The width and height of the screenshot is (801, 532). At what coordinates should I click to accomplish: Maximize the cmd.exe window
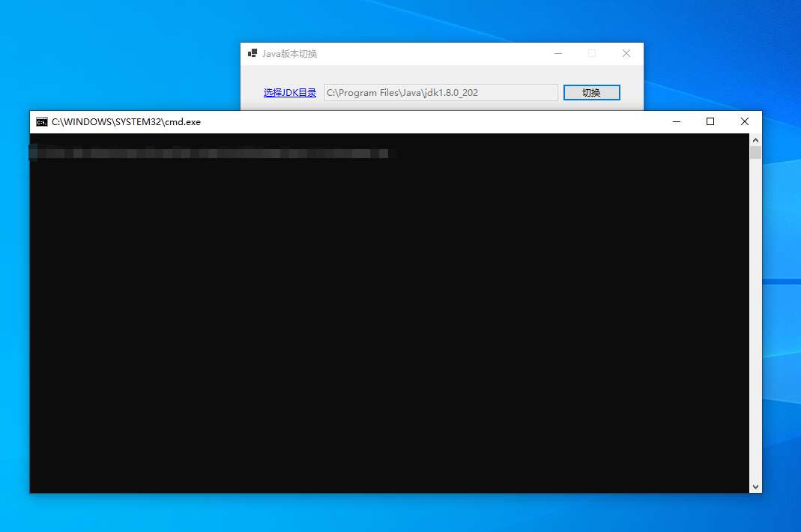coord(710,121)
